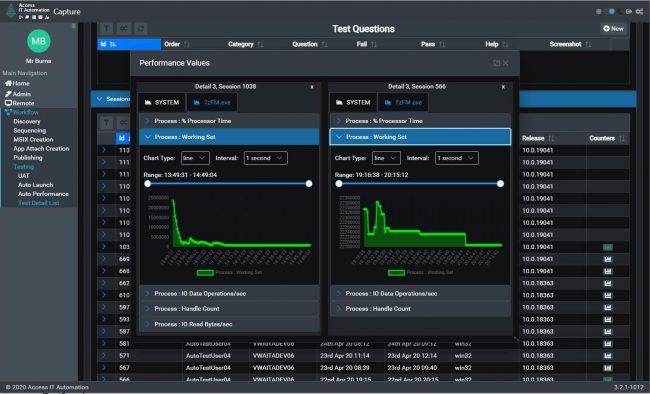Toggle Working Set legend in Session 566 chart
Screen dimensions: 650x394
tap(420, 272)
